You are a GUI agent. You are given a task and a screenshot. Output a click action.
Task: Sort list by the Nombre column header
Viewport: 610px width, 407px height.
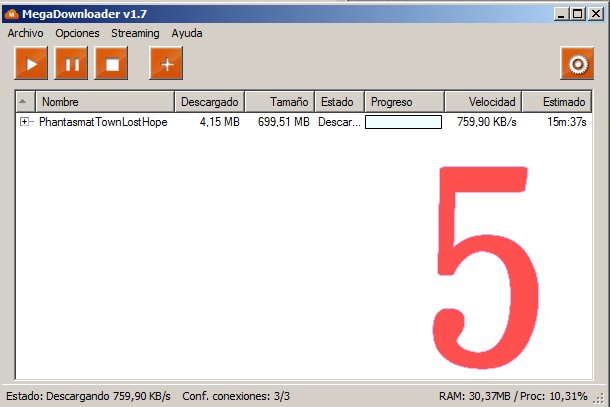[x=105, y=102]
